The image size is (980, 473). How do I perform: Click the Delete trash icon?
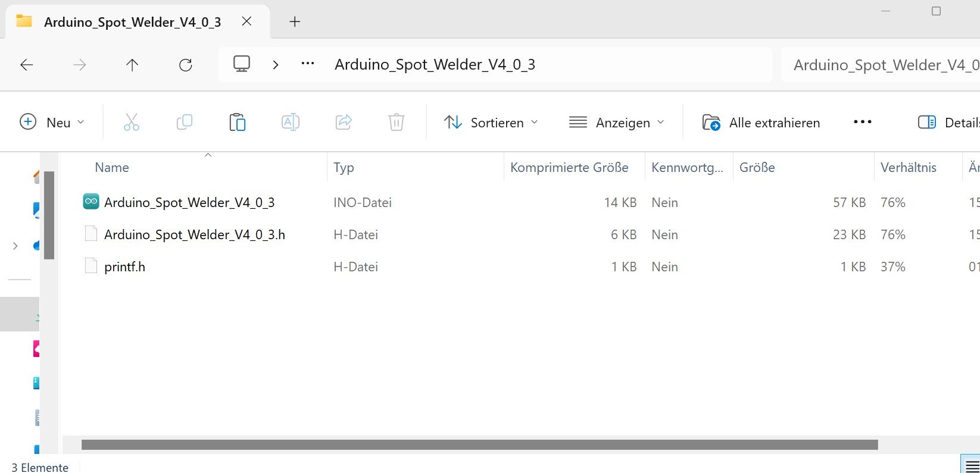coord(397,123)
